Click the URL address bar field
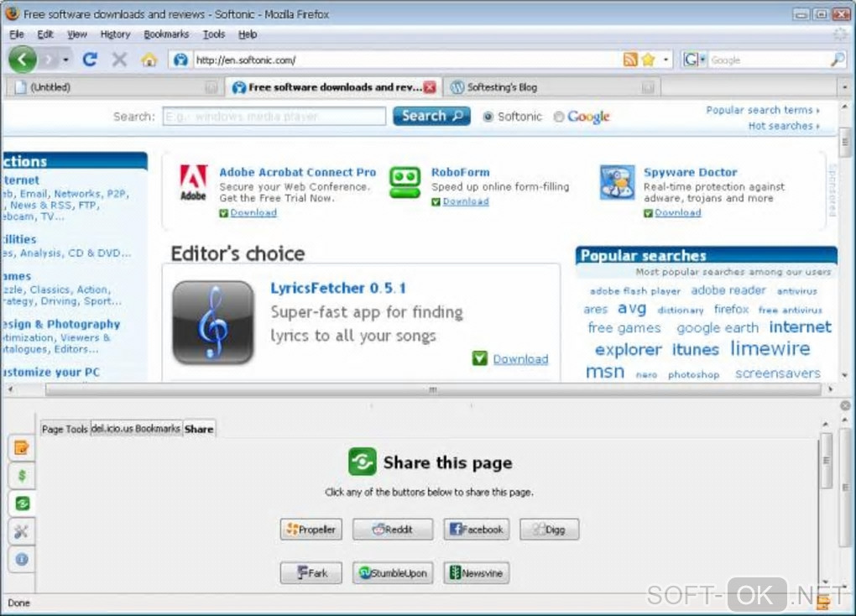 click(407, 60)
